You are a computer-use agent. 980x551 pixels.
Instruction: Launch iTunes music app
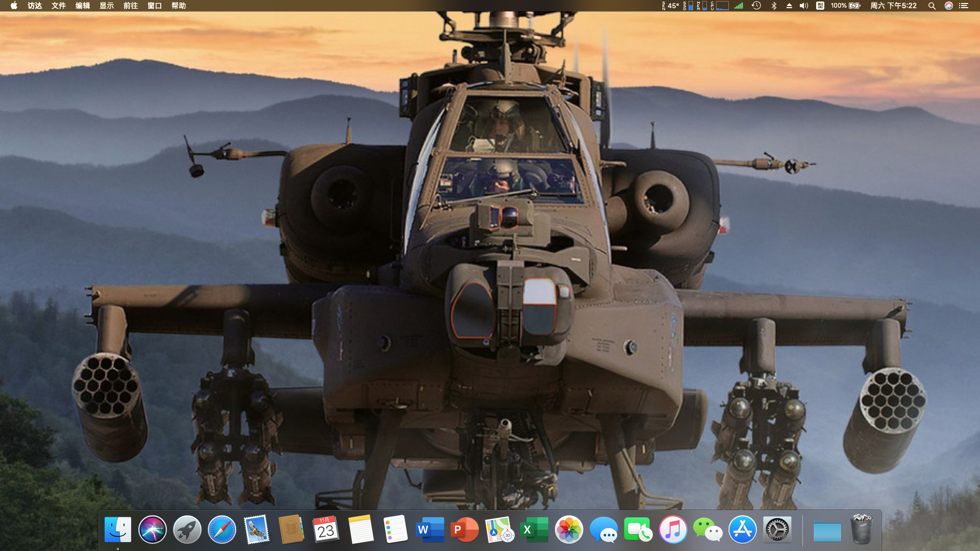coord(673,530)
